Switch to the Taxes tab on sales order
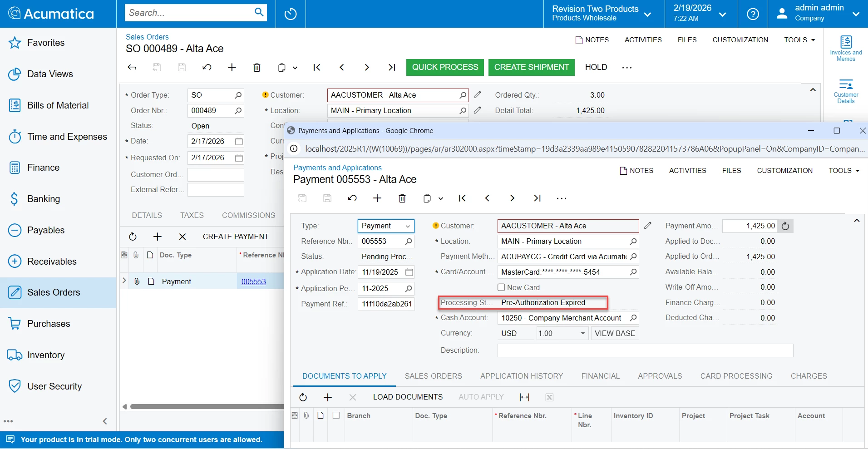The image size is (868, 449). coord(192,215)
